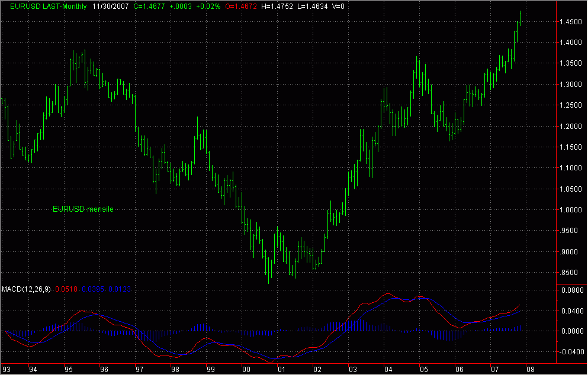Image resolution: width=588 pixels, height=375 pixels.
Task: Click the blue MACD signal value 0.0395
Action: click(92, 289)
